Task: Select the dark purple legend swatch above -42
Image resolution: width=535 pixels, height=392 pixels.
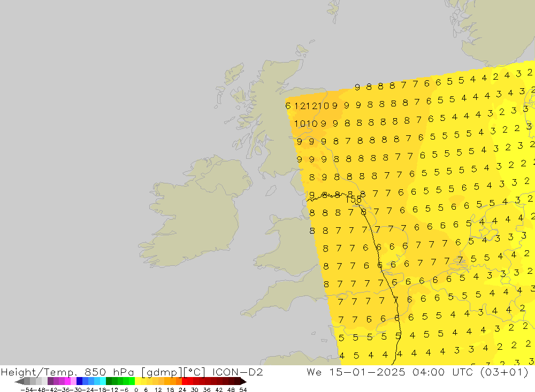Action: pyautogui.click(x=50, y=381)
